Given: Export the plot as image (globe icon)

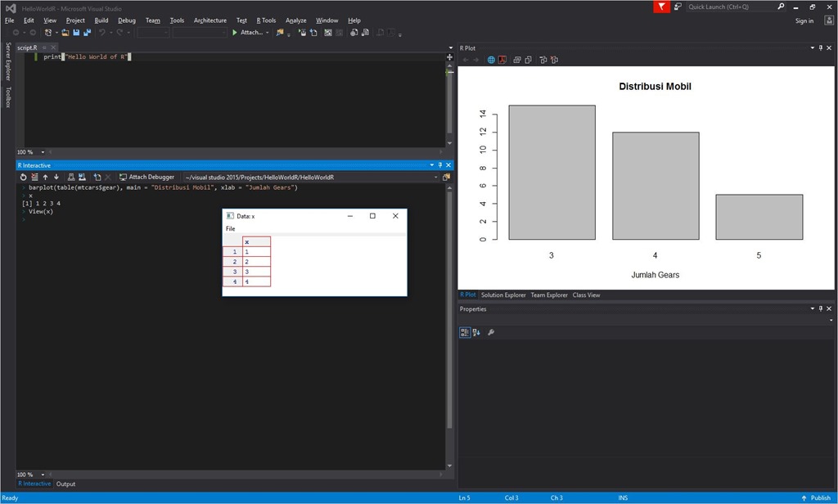Looking at the screenshot, I should [x=491, y=60].
